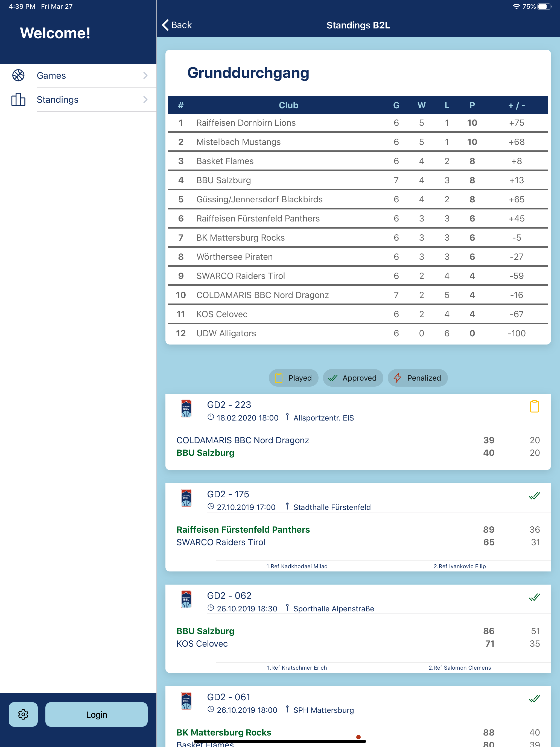Select Mistelbach Mustangs standings row

358,142
